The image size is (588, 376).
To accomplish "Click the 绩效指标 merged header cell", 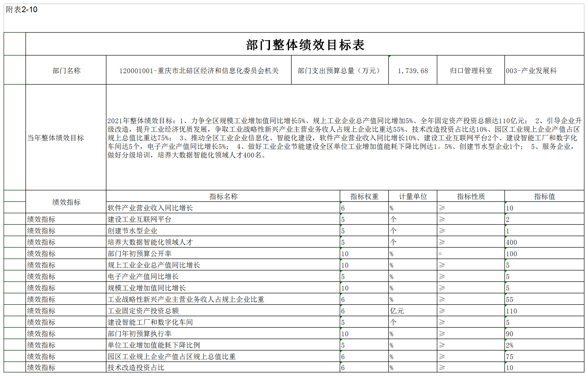I will pyautogui.click(x=66, y=202).
